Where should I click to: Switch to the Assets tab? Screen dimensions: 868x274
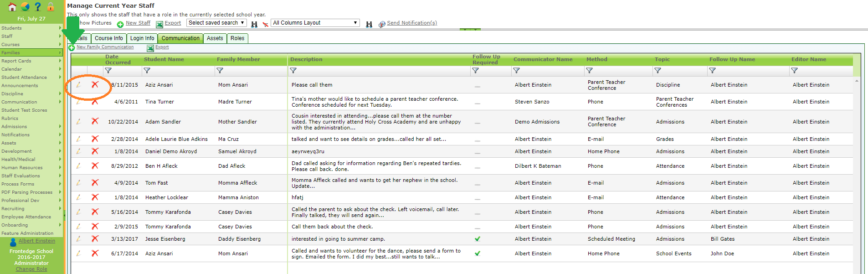pyautogui.click(x=215, y=38)
